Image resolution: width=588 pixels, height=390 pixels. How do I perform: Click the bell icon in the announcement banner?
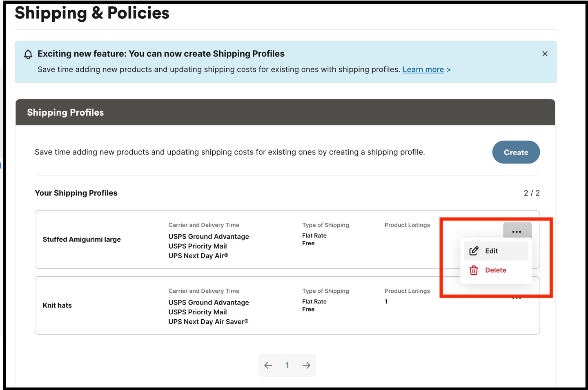28,54
